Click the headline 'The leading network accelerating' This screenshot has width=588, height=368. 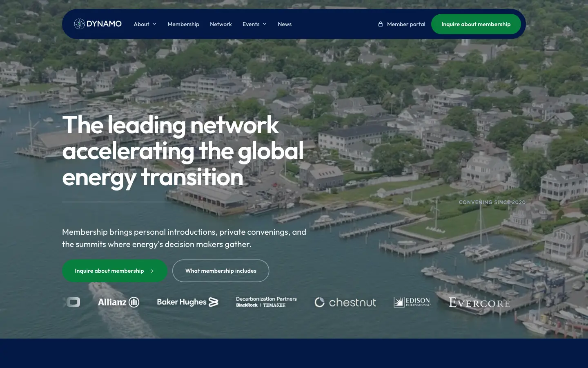183,151
